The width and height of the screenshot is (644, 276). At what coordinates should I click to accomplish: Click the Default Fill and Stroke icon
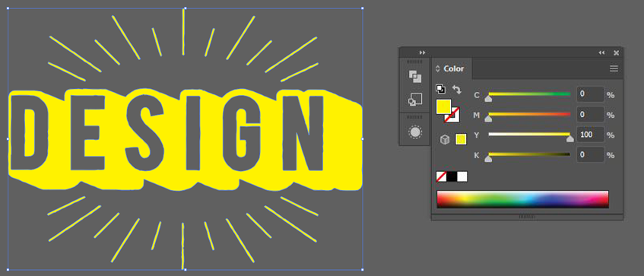pyautogui.click(x=440, y=89)
